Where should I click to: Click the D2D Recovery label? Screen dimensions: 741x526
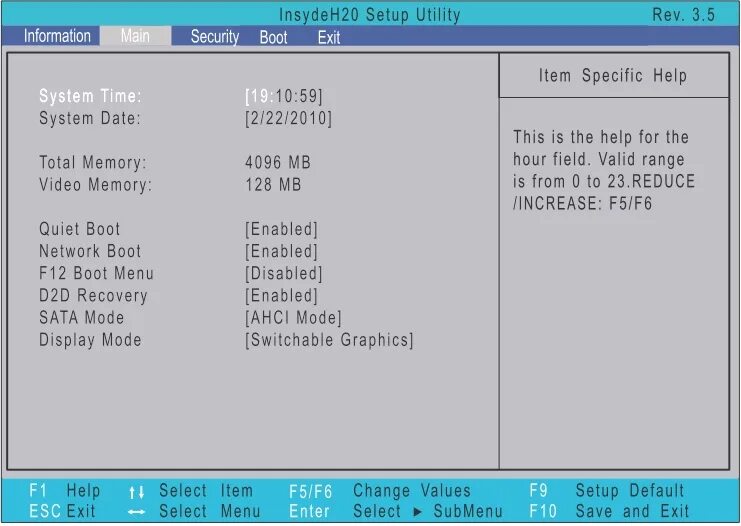(x=93, y=296)
